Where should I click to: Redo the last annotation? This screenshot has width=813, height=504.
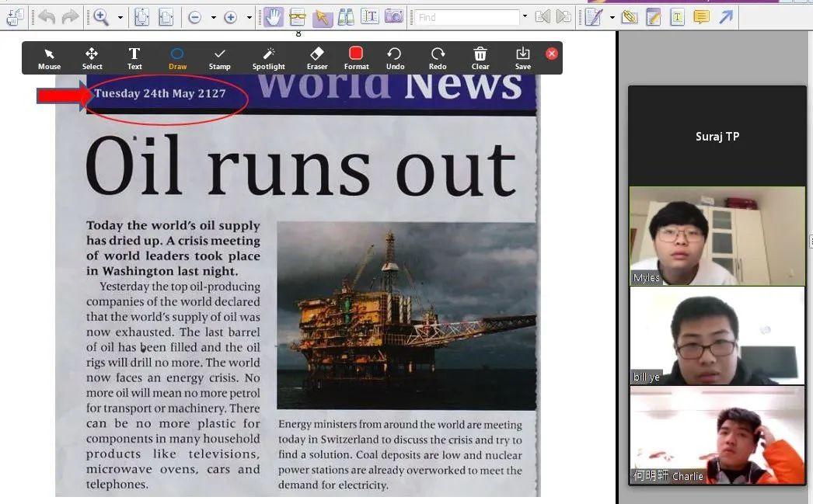pos(438,58)
